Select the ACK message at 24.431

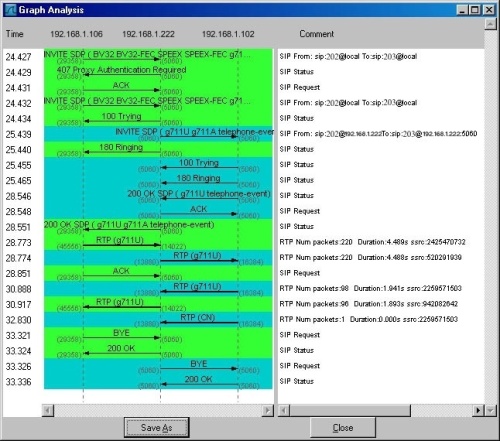pyautogui.click(x=121, y=85)
